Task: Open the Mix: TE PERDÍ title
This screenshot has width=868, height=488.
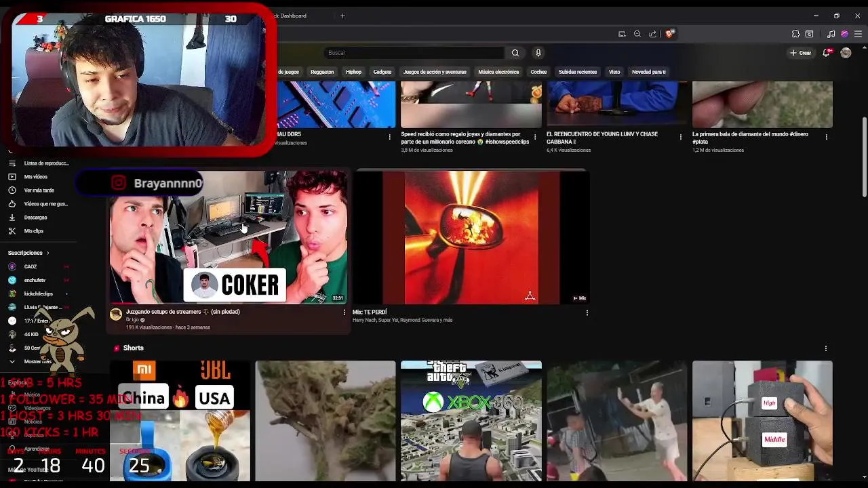Action: click(x=370, y=312)
